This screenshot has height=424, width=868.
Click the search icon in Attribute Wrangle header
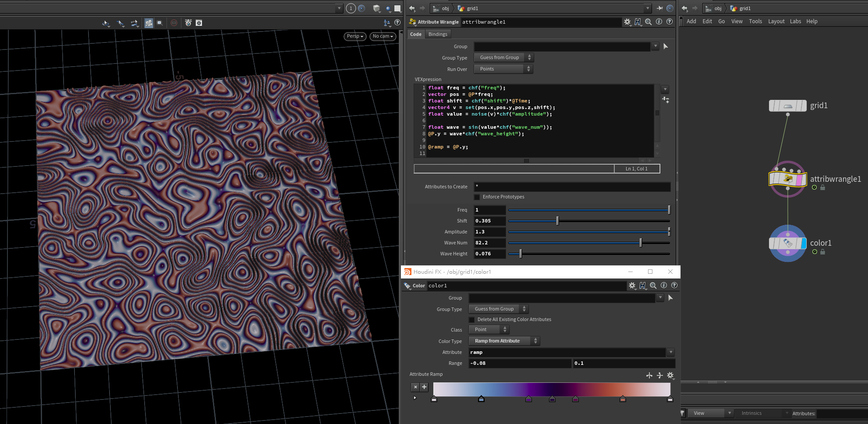pyautogui.click(x=648, y=22)
